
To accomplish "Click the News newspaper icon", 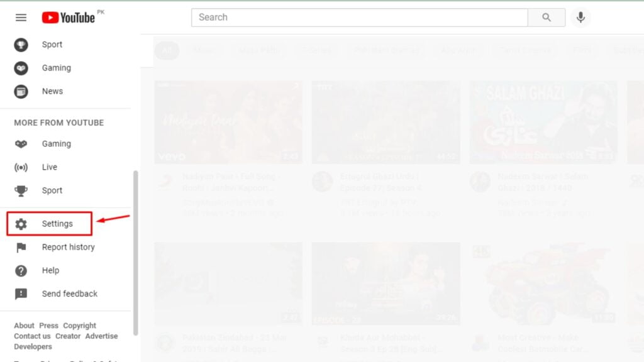I will [x=21, y=91].
